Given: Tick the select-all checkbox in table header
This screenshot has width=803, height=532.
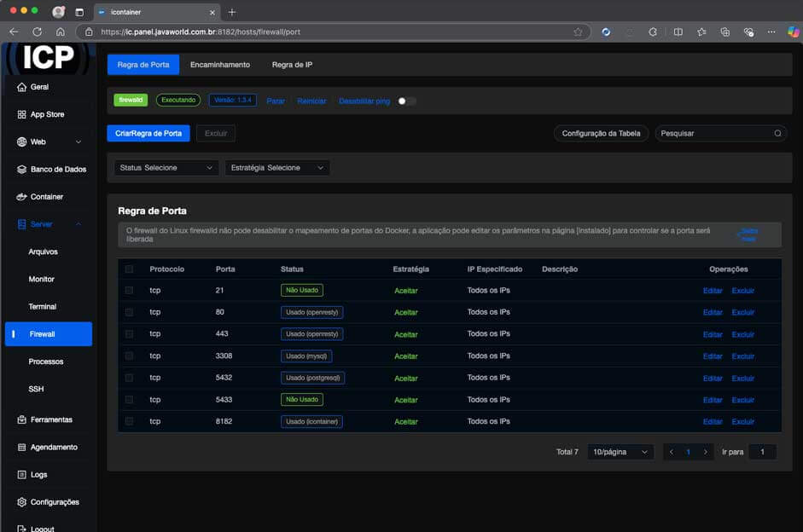Looking at the screenshot, I should [130, 269].
